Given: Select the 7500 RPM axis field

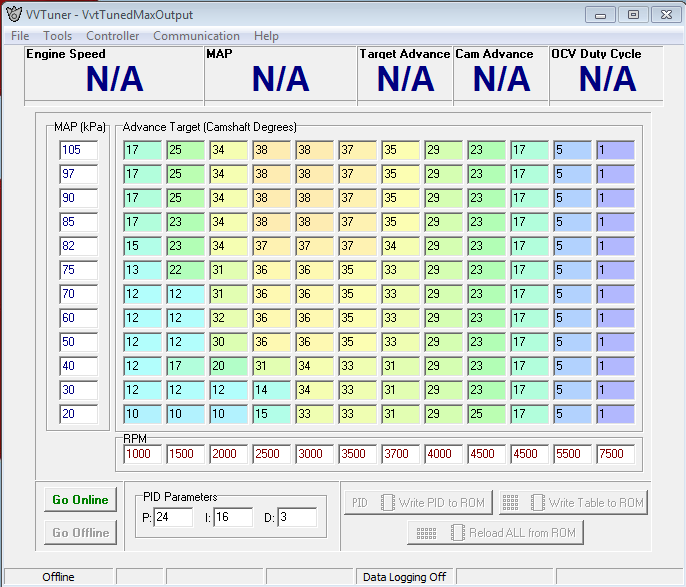Looking at the screenshot, I should 615,454.
